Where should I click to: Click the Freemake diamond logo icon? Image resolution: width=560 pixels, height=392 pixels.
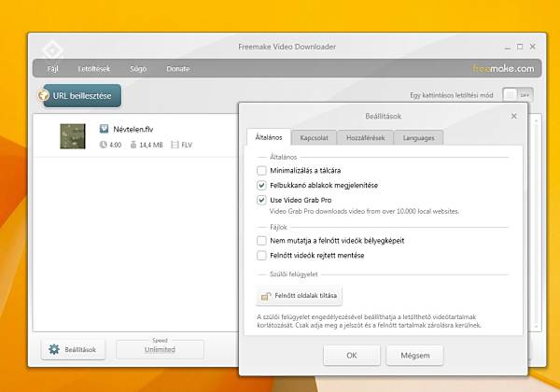(50, 48)
